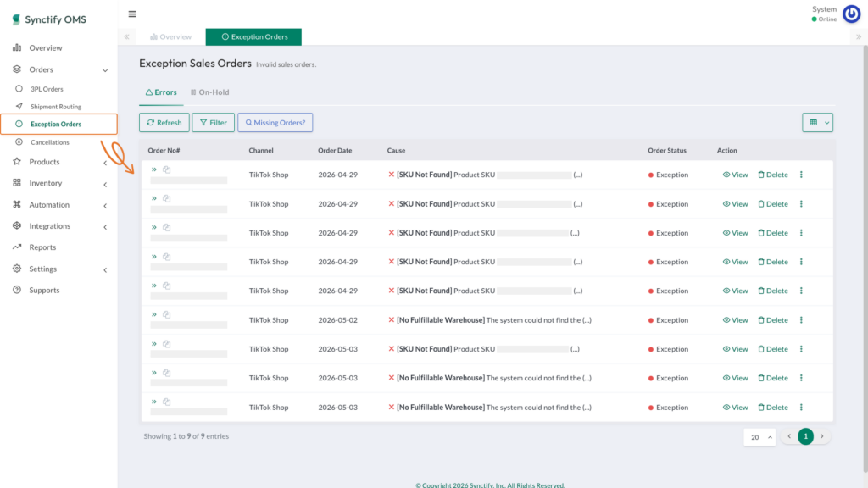Expand the Settings sidebar section
Screen dimensions: 868x488
[104, 270]
